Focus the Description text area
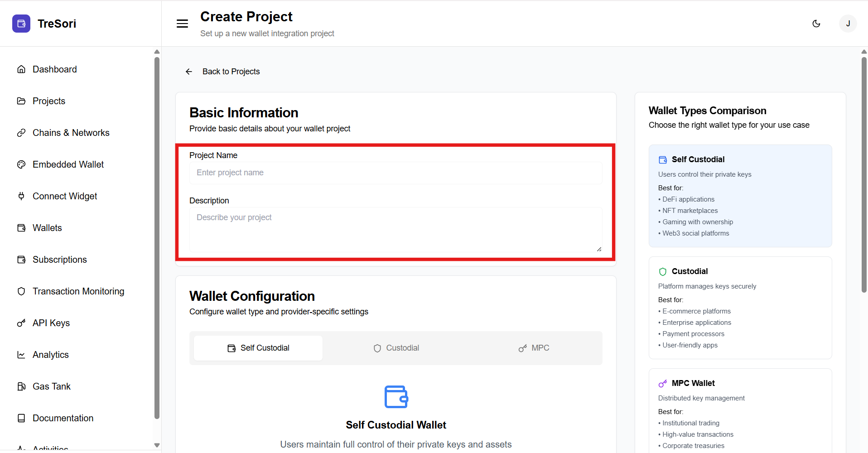Image resolution: width=868 pixels, height=453 pixels. [x=395, y=229]
